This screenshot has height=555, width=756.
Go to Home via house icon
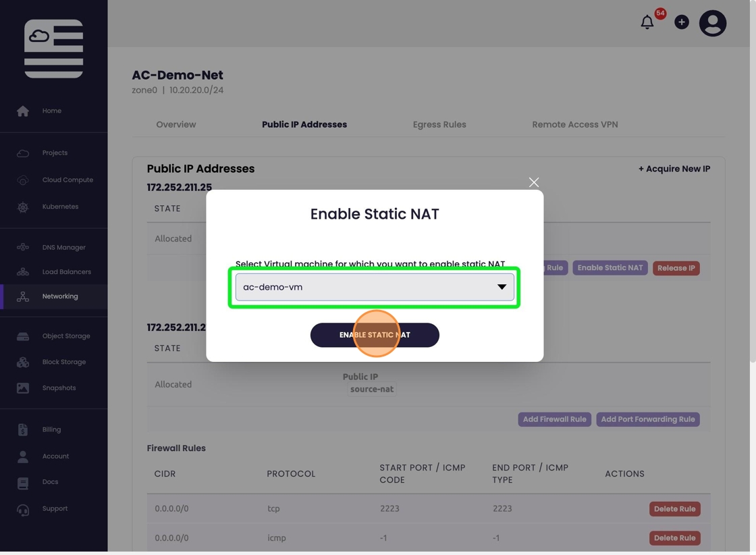coord(23,111)
